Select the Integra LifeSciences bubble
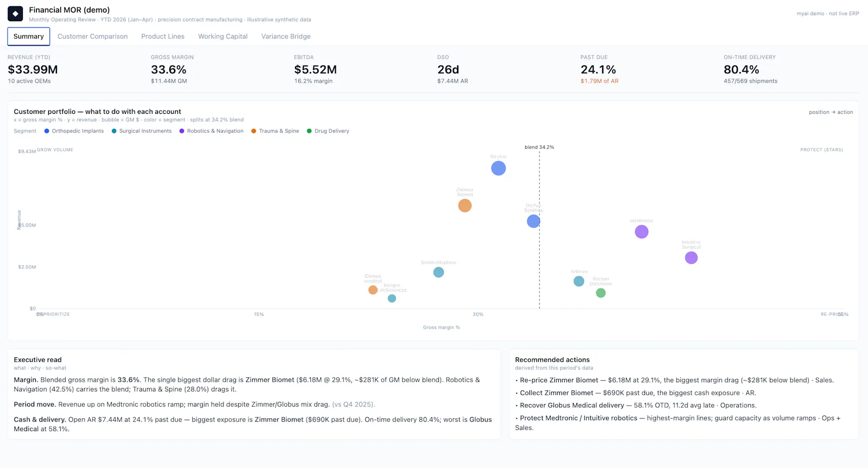The width and height of the screenshot is (868, 468). coord(392,298)
